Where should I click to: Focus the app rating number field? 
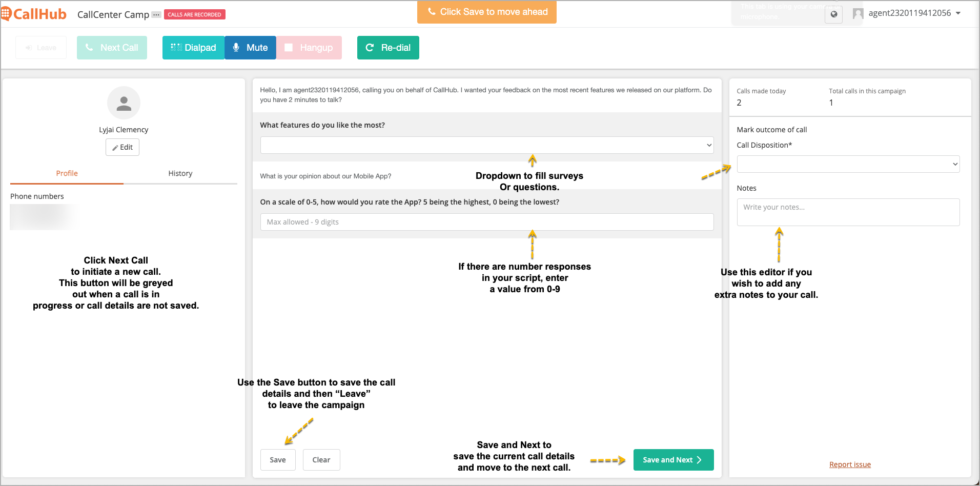[487, 222]
